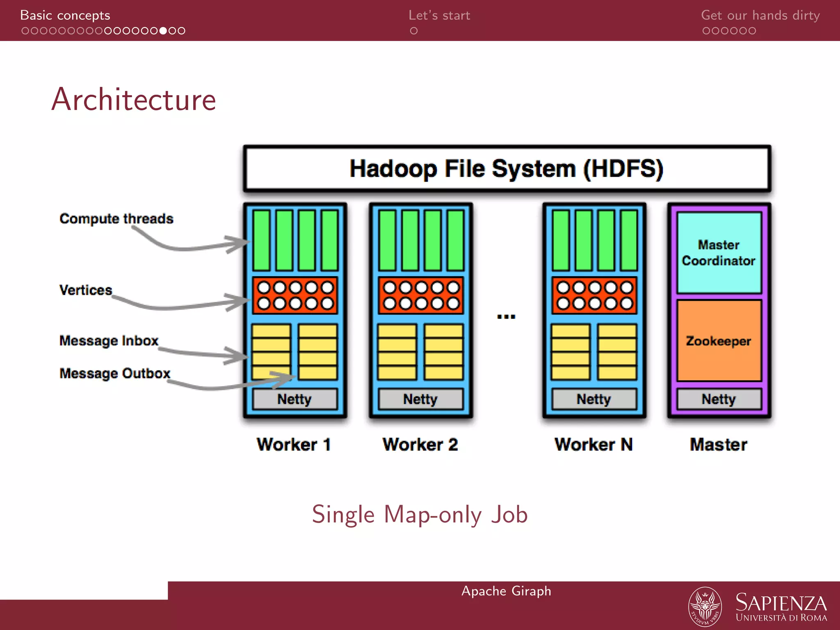The width and height of the screenshot is (840, 630).
Task: Click the Sapienza university seal logo
Action: pyautogui.click(x=705, y=607)
